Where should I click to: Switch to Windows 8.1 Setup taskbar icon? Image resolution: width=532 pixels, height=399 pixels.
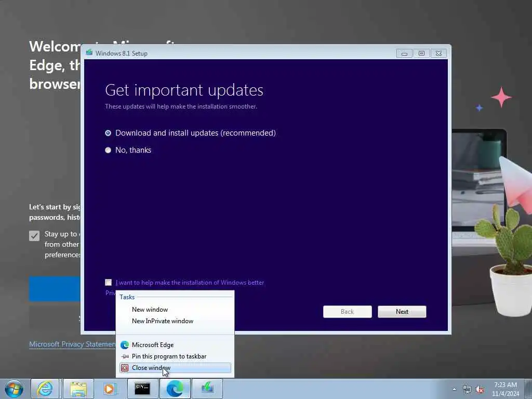click(x=207, y=389)
